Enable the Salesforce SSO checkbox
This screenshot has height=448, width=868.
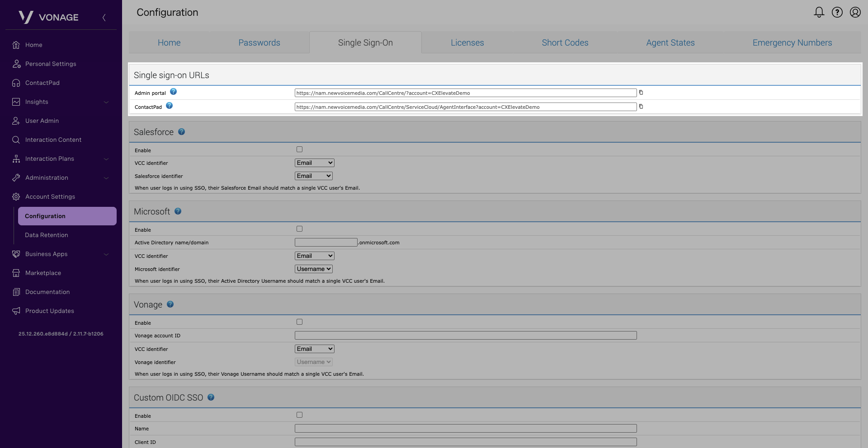(x=299, y=149)
